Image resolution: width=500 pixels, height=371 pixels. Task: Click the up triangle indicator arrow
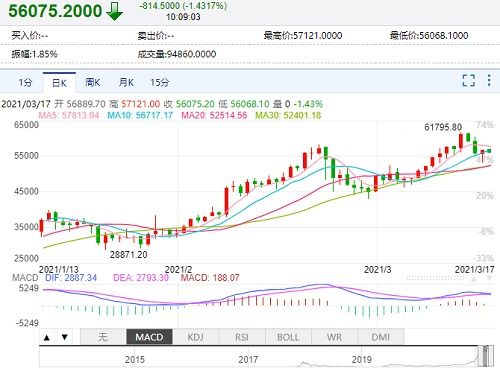47,337
